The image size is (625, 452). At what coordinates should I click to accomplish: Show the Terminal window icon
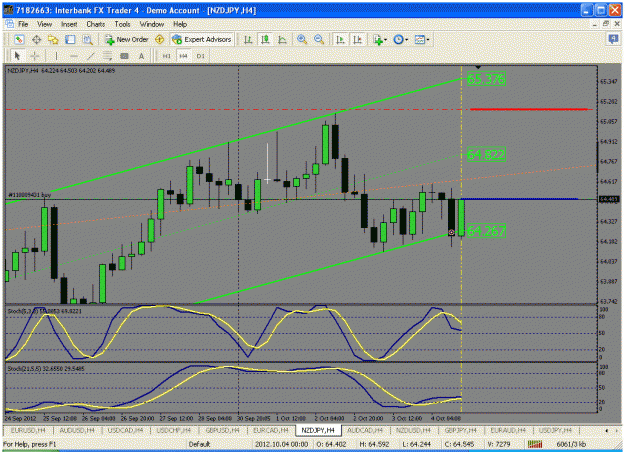(70, 39)
